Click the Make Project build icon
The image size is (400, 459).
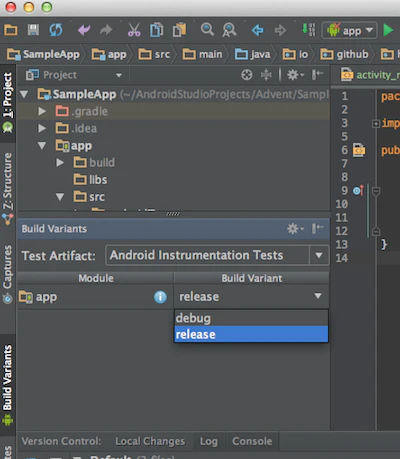point(308,29)
